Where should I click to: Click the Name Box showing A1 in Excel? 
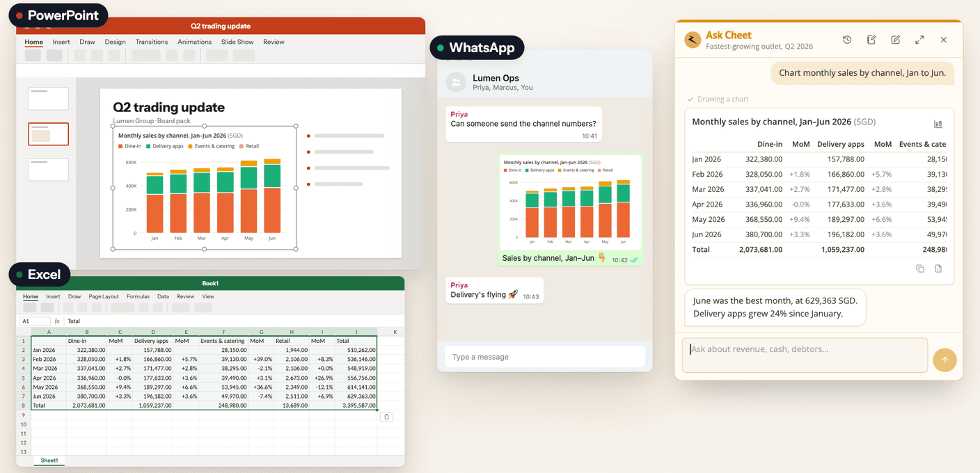click(x=35, y=321)
